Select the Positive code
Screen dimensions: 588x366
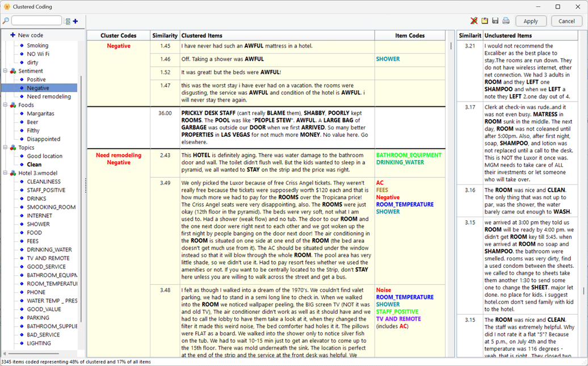[x=36, y=79]
